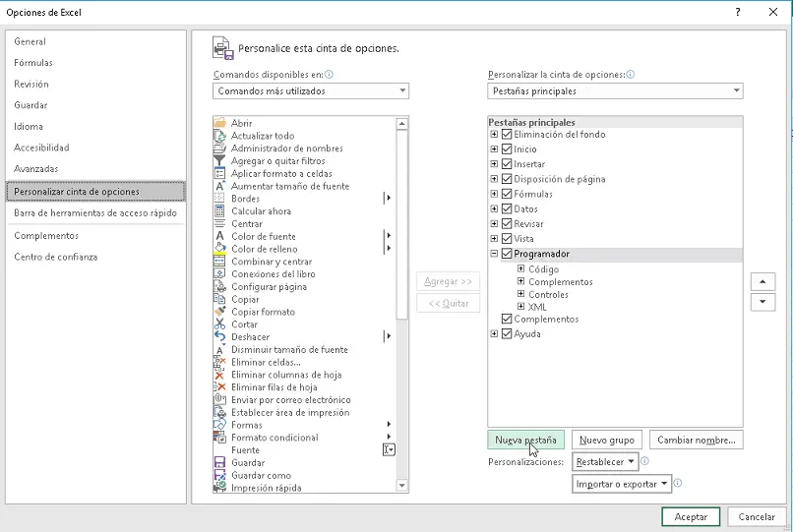Click the Actualizar todo refresh icon
Screen dimensions: 793x532
[x=219, y=136]
